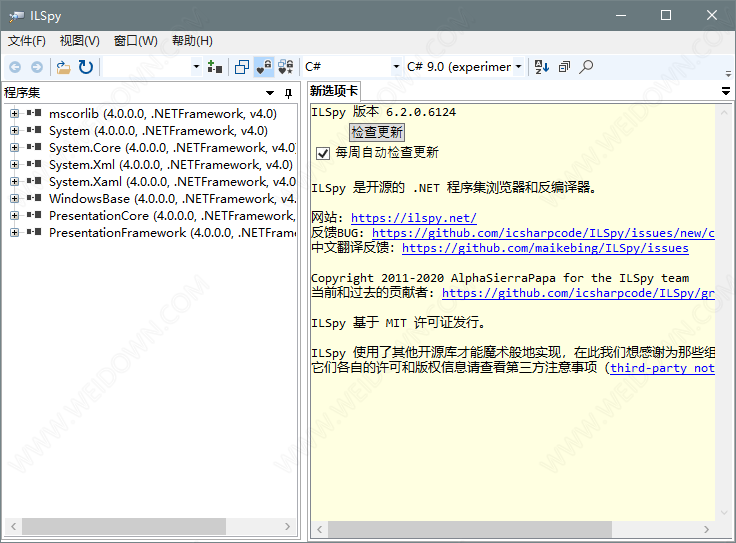Screen dimensions: 736x543
Task: Click the 检查更新 button
Action: tap(377, 132)
